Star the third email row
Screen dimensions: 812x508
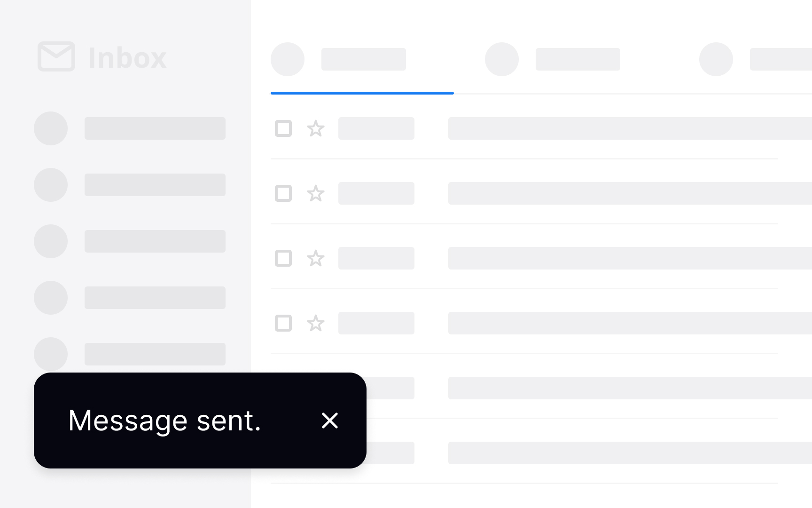316,258
